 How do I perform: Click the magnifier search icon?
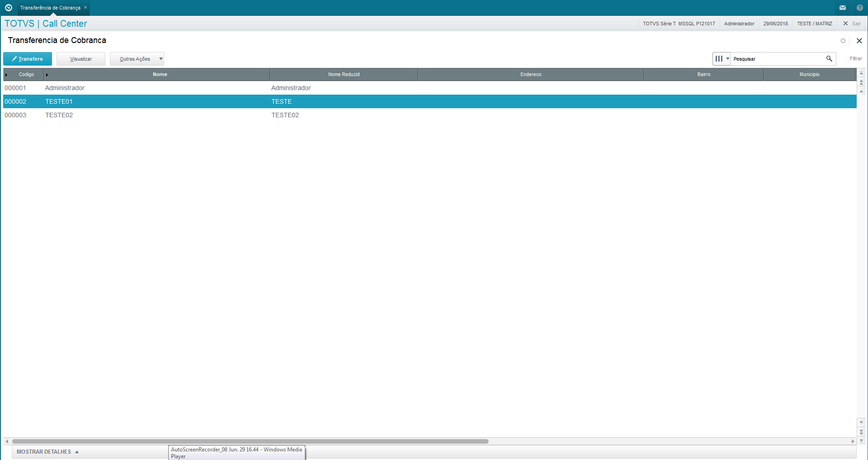point(829,59)
